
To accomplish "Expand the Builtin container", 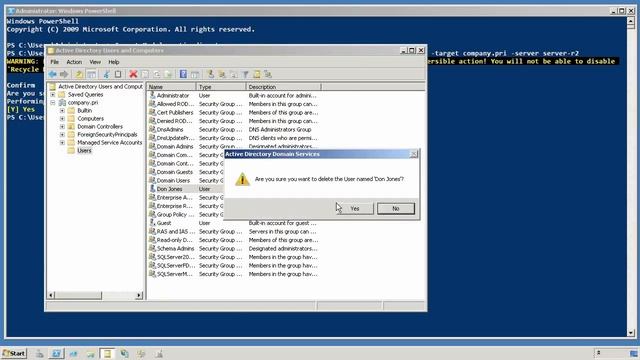I will [x=62, y=111].
